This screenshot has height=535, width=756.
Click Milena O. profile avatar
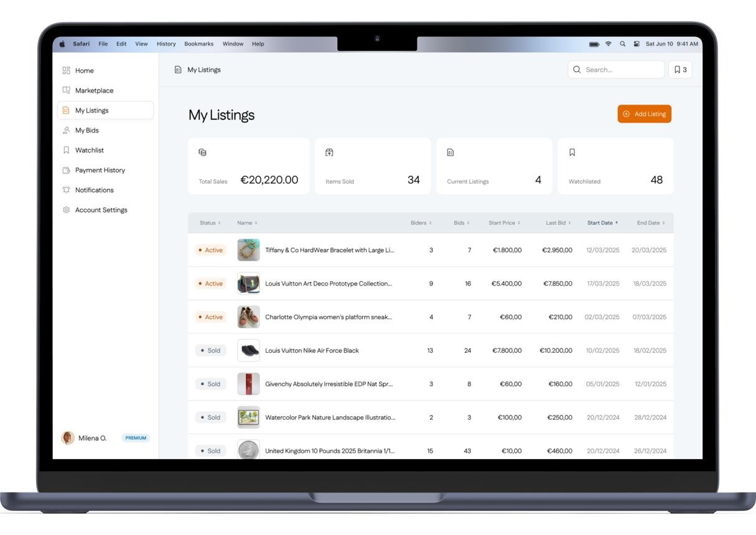pyautogui.click(x=68, y=438)
